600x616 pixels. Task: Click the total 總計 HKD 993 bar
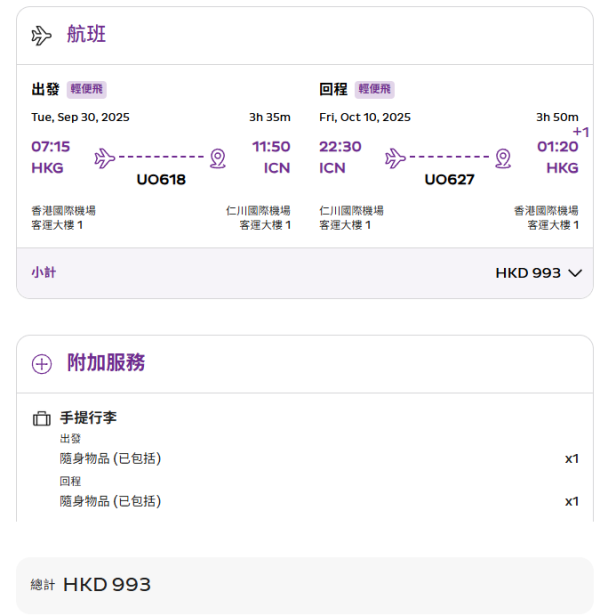click(x=305, y=585)
